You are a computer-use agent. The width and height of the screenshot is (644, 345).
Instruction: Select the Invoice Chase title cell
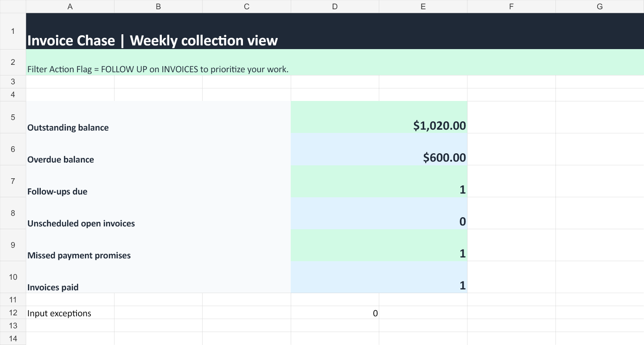coord(335,31)
